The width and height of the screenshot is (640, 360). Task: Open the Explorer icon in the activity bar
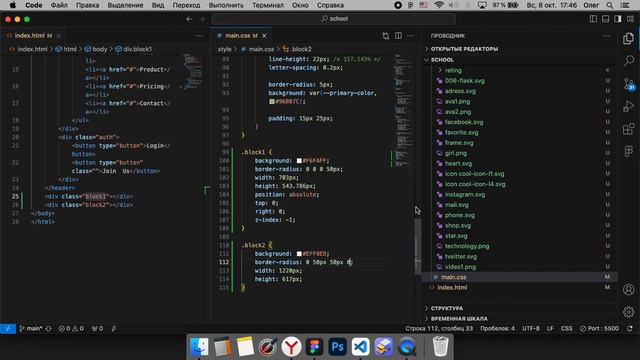point(629,39)
